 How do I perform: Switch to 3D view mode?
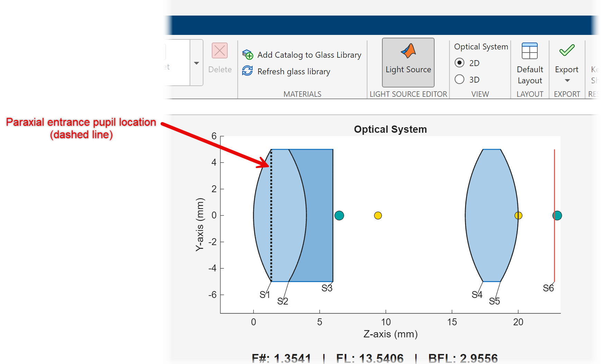point(459,79)
